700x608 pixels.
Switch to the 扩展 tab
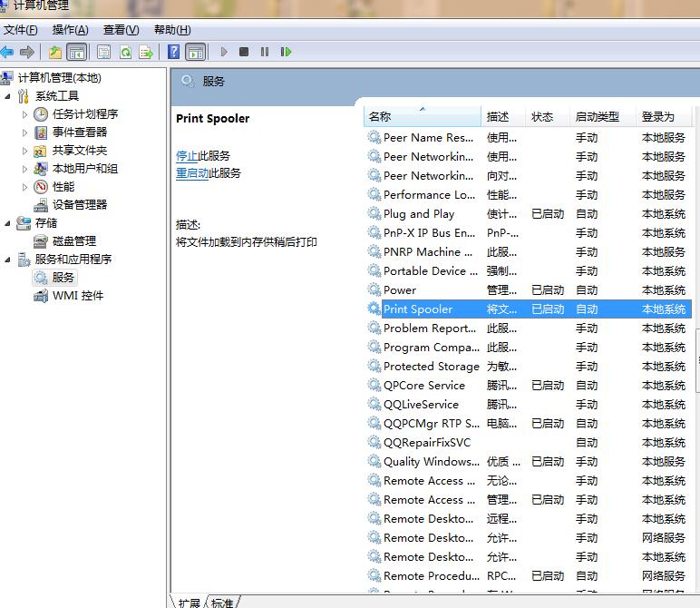pyautogui.click(x=190, y=603)
